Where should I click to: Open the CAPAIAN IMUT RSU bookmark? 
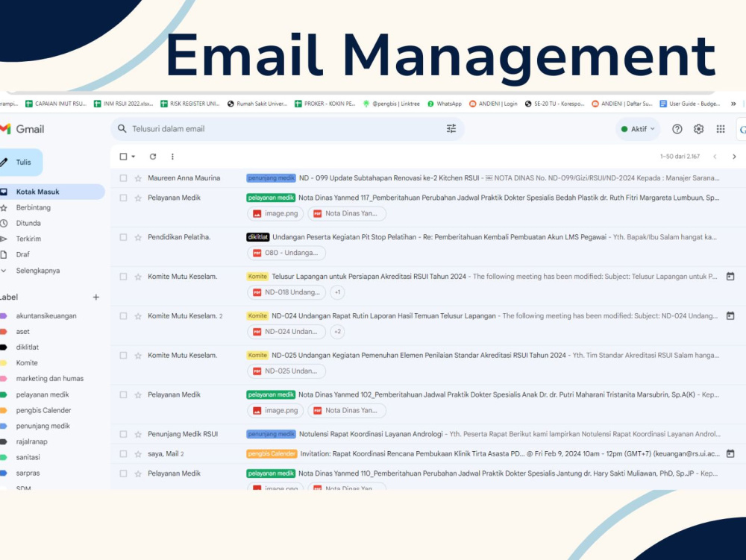[x=56, y=104]
